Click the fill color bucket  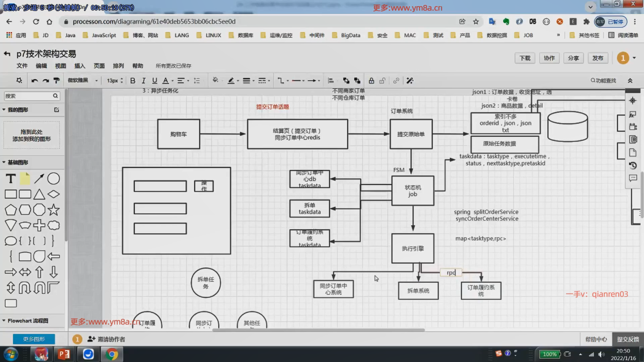coord(215,80)
